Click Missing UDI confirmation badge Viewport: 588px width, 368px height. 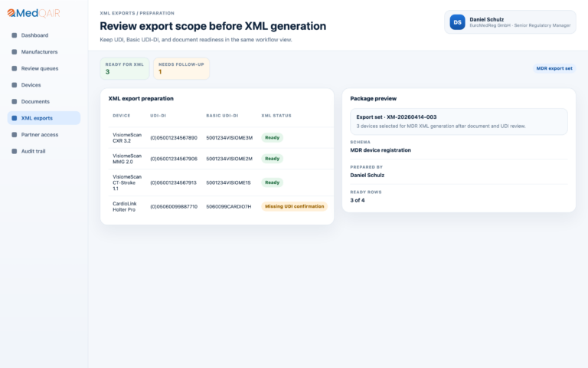pos(294,206)
